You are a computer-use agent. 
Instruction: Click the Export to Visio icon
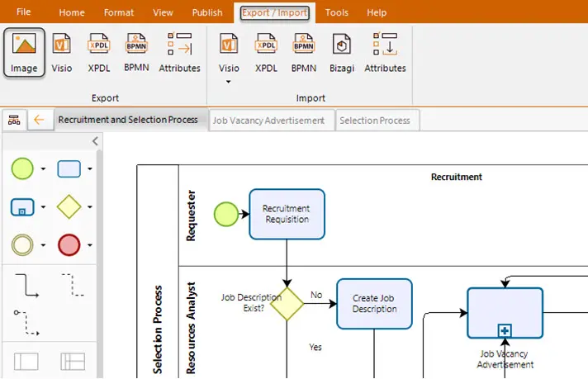coord(61,53)
